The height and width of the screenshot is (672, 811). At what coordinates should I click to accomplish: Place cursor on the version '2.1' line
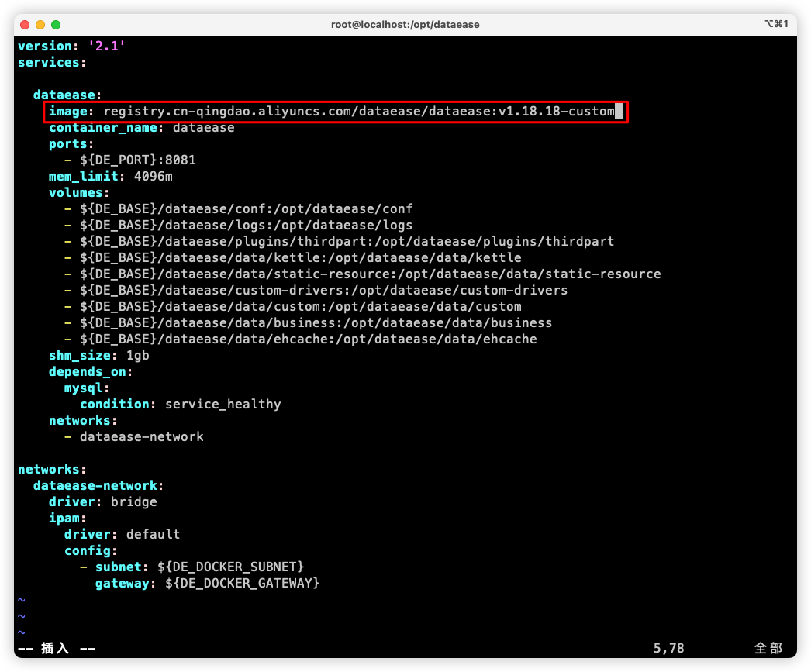pyautogui.click(x=71, y=47)
